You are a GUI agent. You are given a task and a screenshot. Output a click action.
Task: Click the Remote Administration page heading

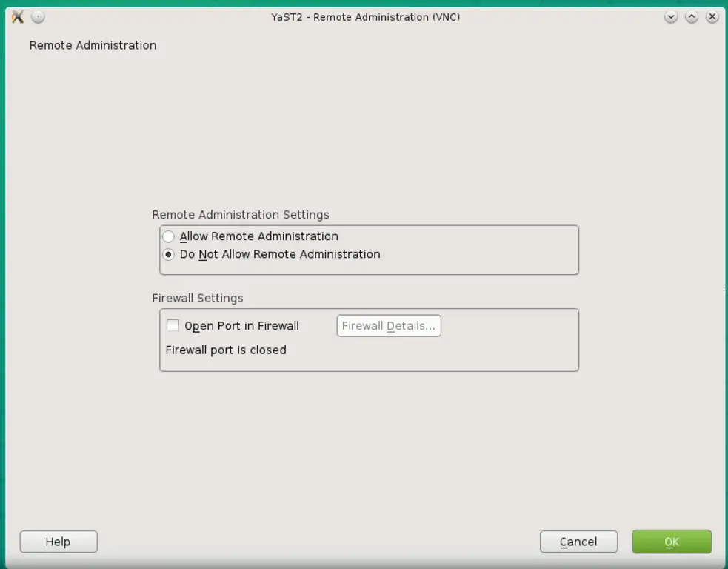(x=93, y=45)
